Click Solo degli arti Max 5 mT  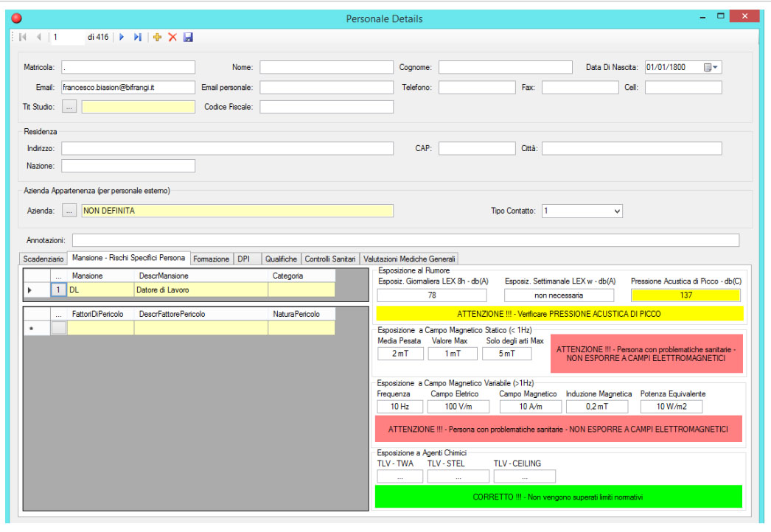[x=507, y=354]
